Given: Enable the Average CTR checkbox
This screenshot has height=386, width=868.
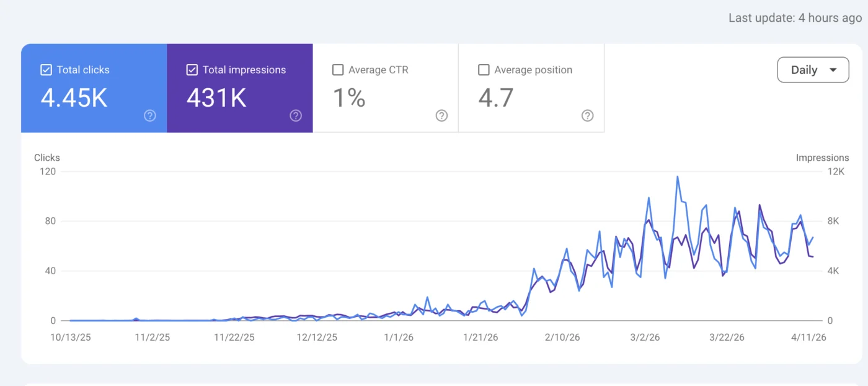Looking at the screenshot, I should click(338, 70).
